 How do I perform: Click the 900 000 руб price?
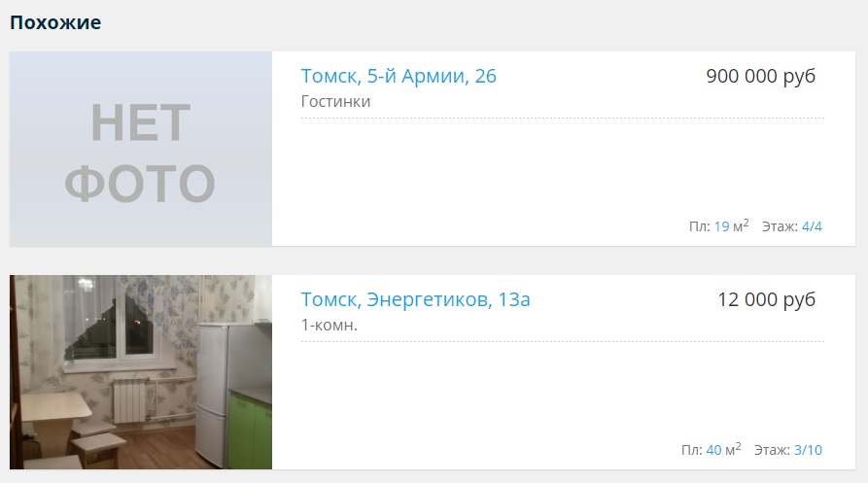click(761, 77)
